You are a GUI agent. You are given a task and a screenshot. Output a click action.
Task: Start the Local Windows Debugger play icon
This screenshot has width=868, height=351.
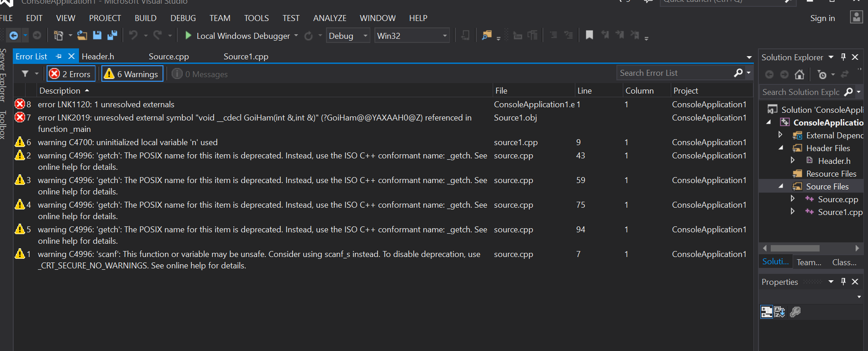(188, 35)
